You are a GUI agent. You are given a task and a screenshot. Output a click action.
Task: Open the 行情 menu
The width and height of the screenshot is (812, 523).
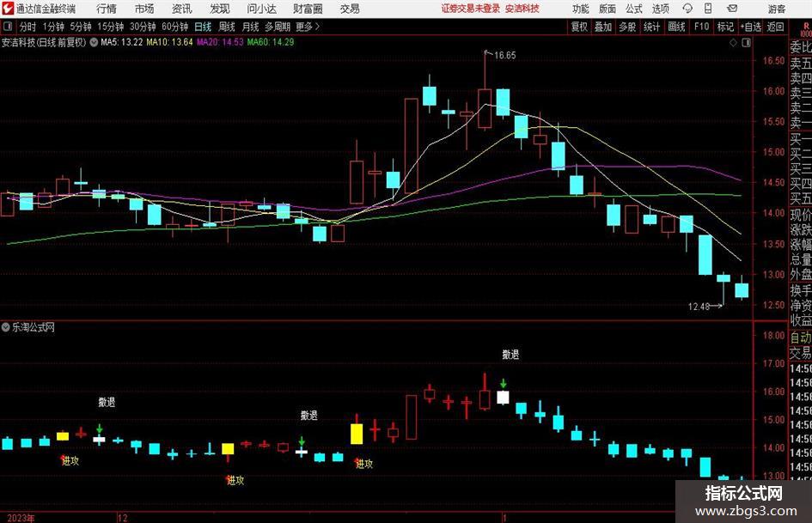click(x=107, y=9)
